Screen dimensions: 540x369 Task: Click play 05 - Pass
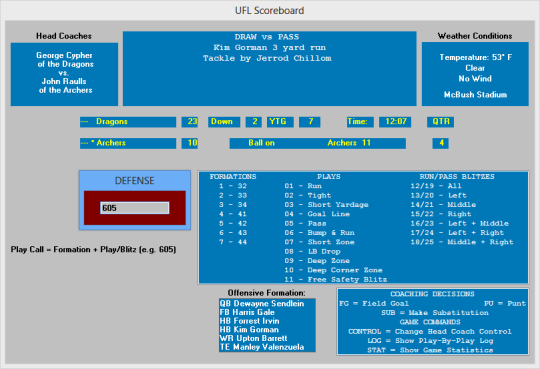coord(305,223)
